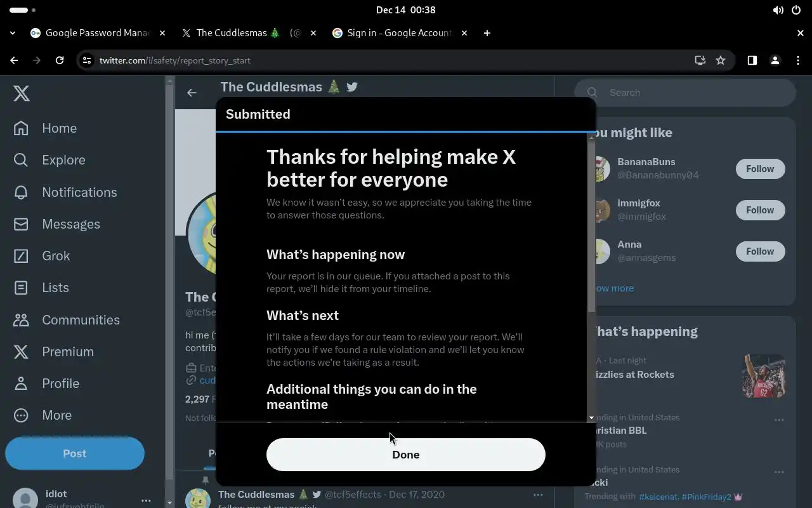Image resolution: width=812 pixels, height=508 pixels.
Task: Click the address bar URL
Action: (175, 60)
